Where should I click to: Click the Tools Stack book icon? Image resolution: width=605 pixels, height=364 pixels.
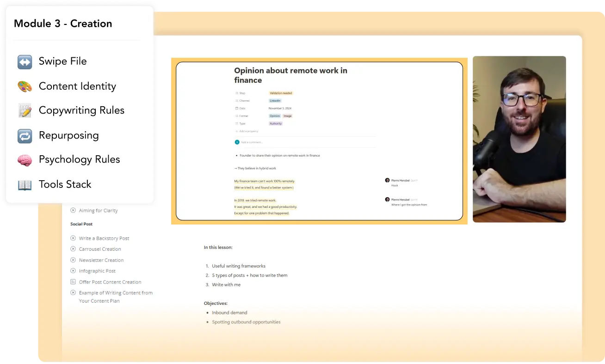25,185
